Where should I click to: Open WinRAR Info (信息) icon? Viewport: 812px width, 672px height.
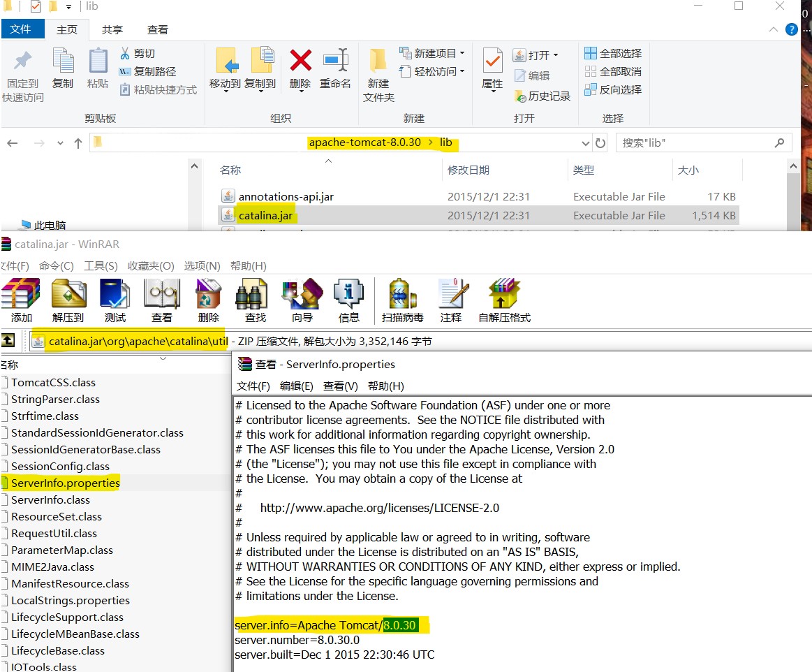pos(348,300)
